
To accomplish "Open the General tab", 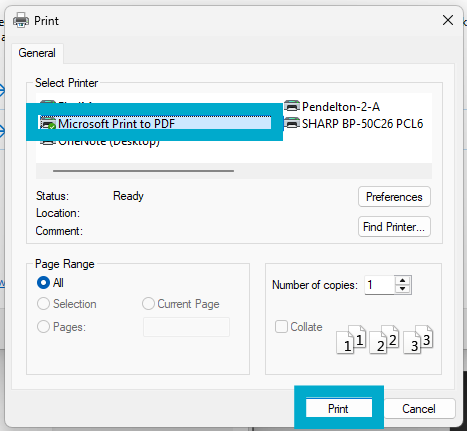I will (37, 53).
